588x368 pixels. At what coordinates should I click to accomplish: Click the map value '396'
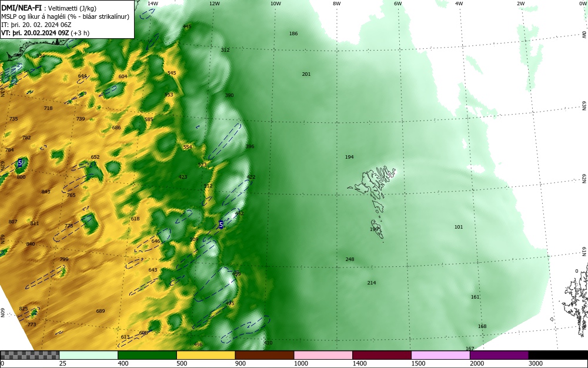250,146
